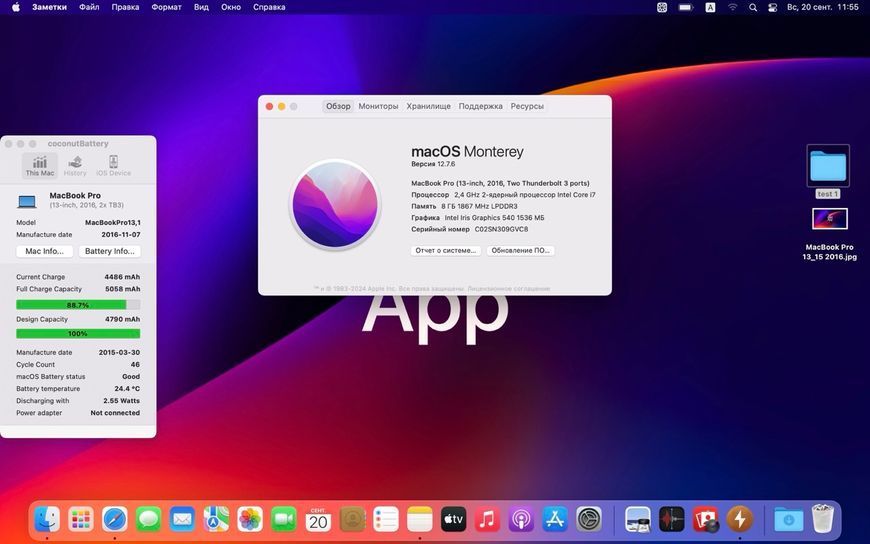Screen dimensions: 870x544
Task: Launch Apple TV from the Dock
Action: click(x=453, y=520)
